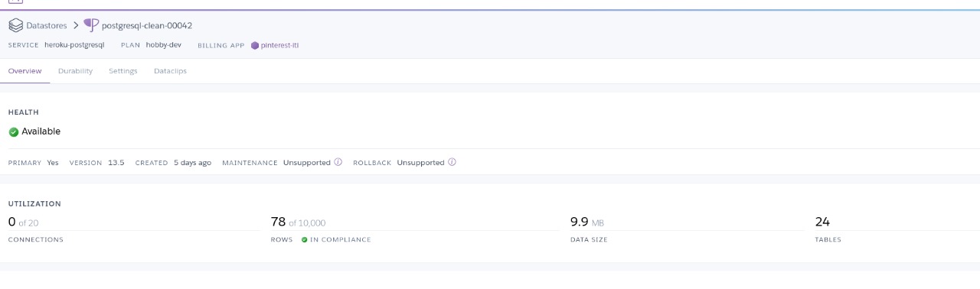Go back to Datastores breadcrumb link
The height and width of the screenshot is (289, 980).
point(47,25)
